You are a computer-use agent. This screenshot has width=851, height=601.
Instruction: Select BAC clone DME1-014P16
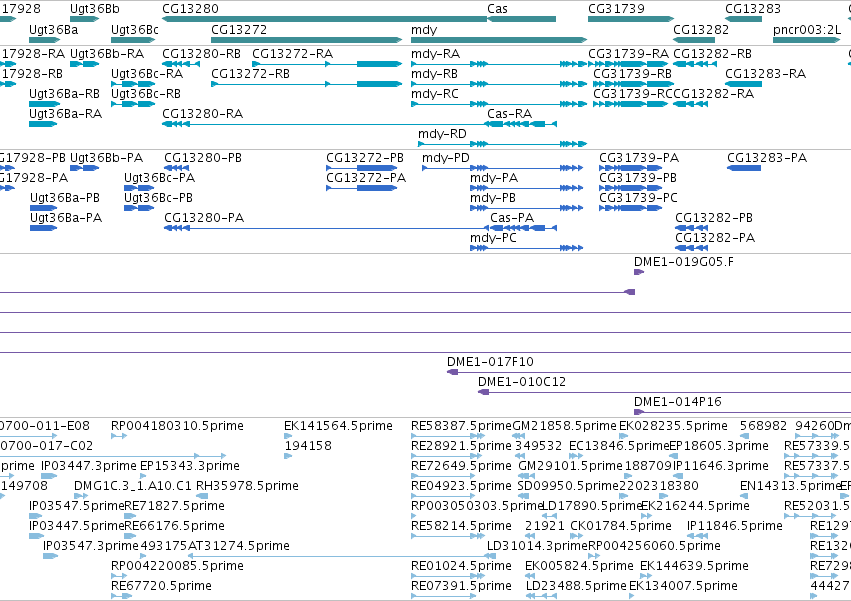[678, 402]
